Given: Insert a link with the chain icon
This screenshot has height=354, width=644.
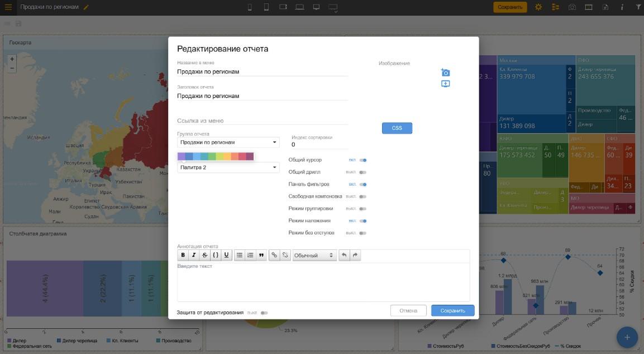Looking at the screenshot, I should (x=274, y=255).
